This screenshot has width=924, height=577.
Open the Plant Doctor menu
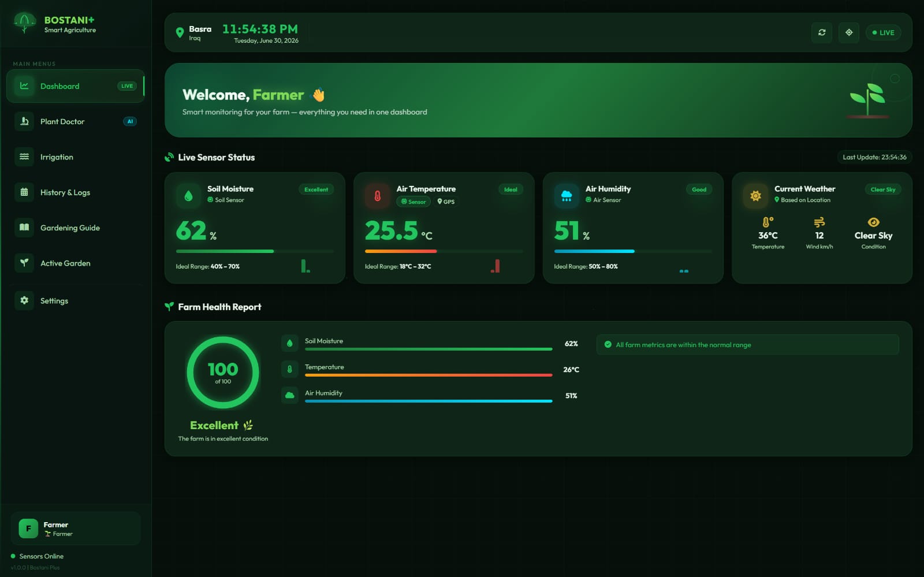coord(76,121)
